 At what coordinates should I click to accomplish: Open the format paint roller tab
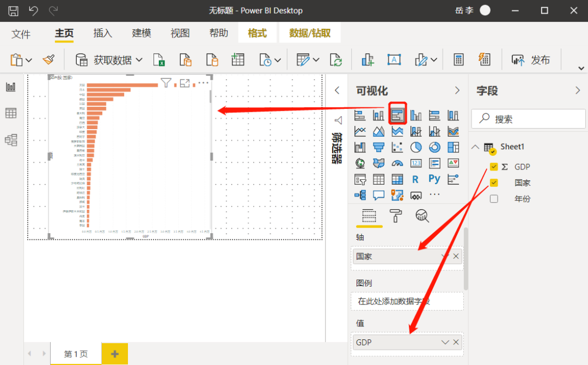click(x=396, y=216)
